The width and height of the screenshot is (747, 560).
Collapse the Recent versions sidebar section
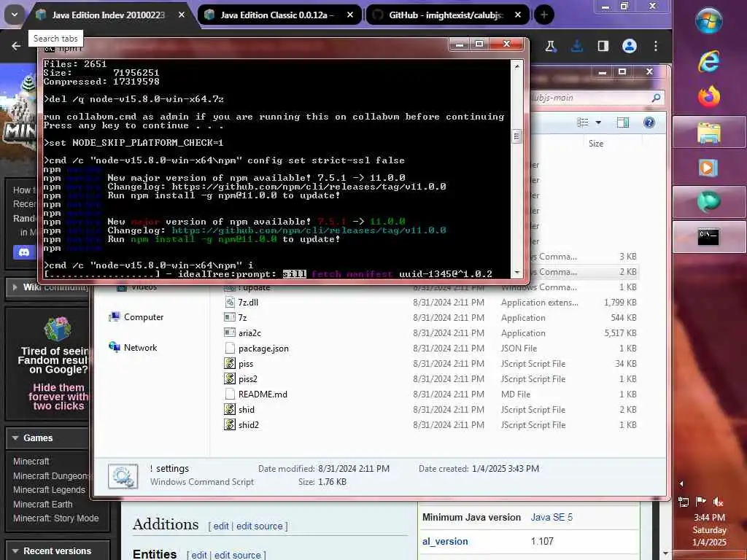click(x=15, y=551)
